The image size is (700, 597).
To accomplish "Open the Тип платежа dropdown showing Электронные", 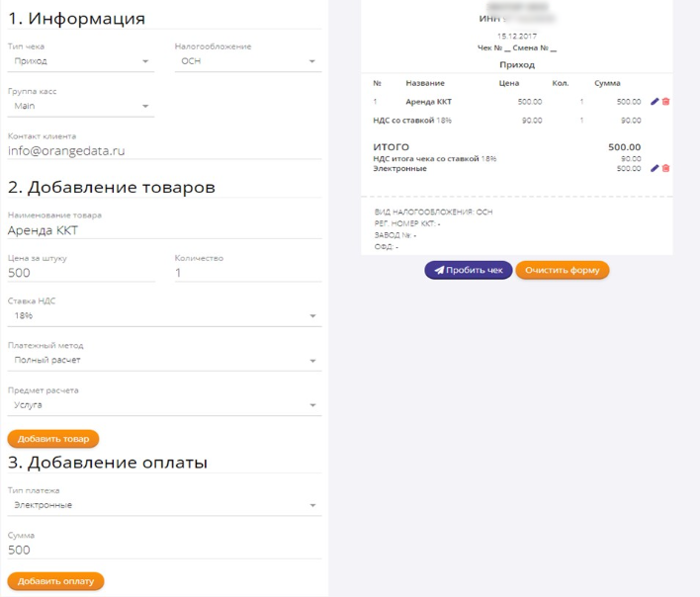I will pyautogui.click(x=164, y=505).
